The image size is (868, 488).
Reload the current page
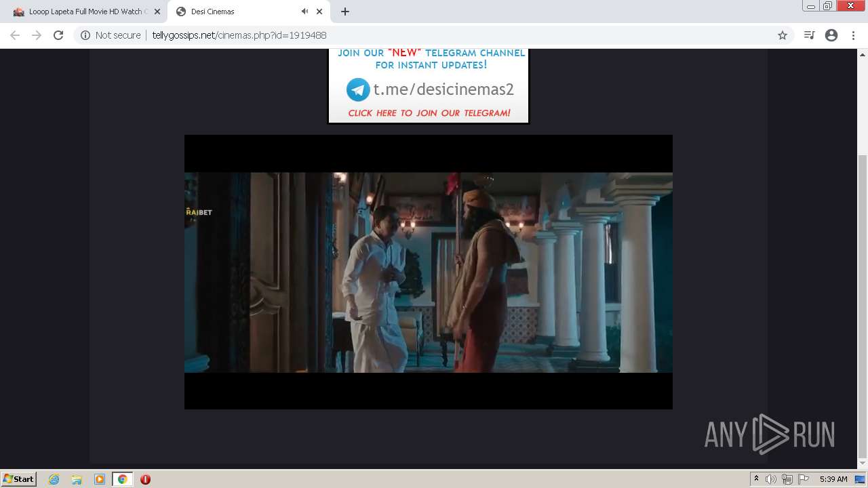point(58,35)
